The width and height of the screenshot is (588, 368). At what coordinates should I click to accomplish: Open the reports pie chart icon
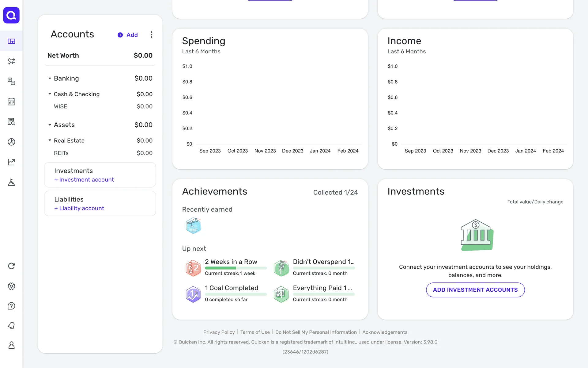(x=11, y=142)
